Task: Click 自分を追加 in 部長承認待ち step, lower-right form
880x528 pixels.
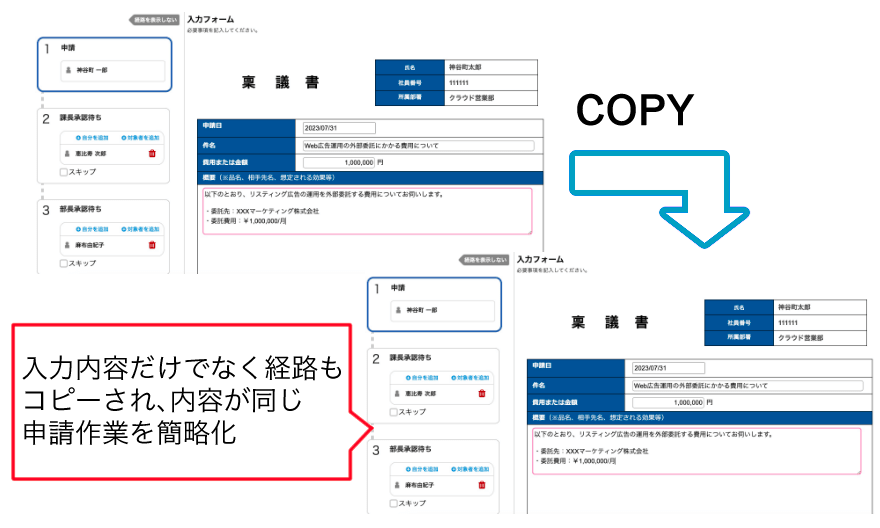Action: coord(422,469)
